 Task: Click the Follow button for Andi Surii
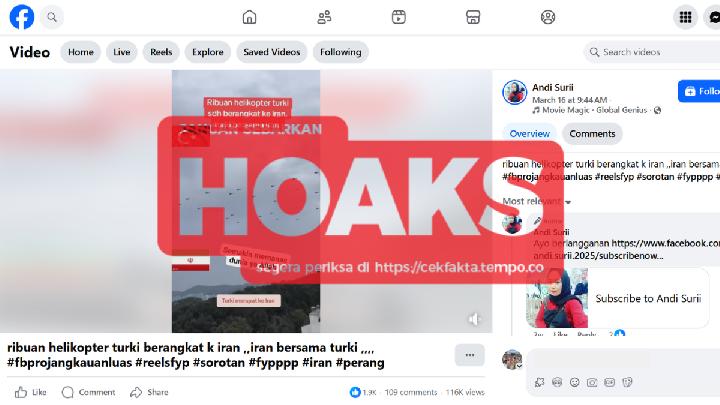699,91
